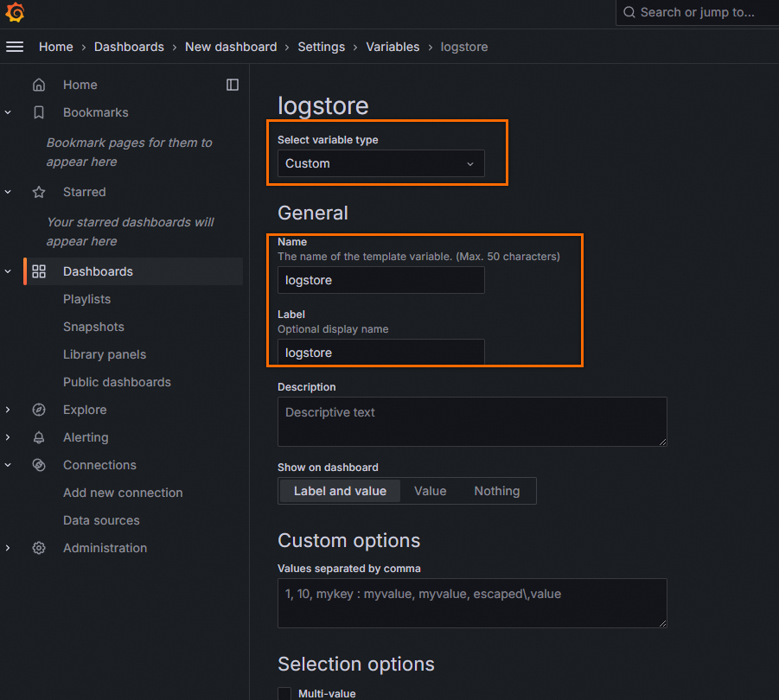Click the Search or jump to box
This screenshot has height=700, width=779.
click(x=698, y=12)
